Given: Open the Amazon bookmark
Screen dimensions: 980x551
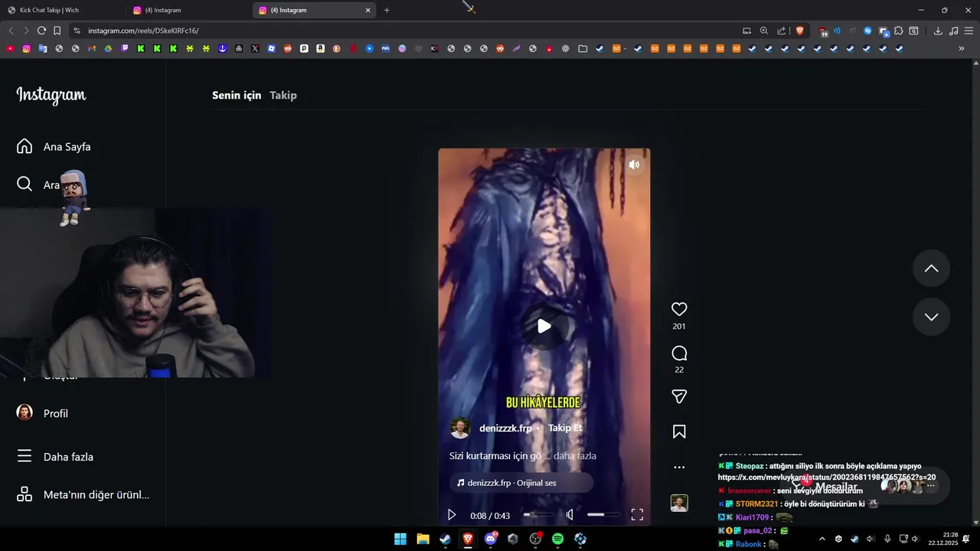Looking at the screenshot, I should pyautogui.click(x=320, y=48).
